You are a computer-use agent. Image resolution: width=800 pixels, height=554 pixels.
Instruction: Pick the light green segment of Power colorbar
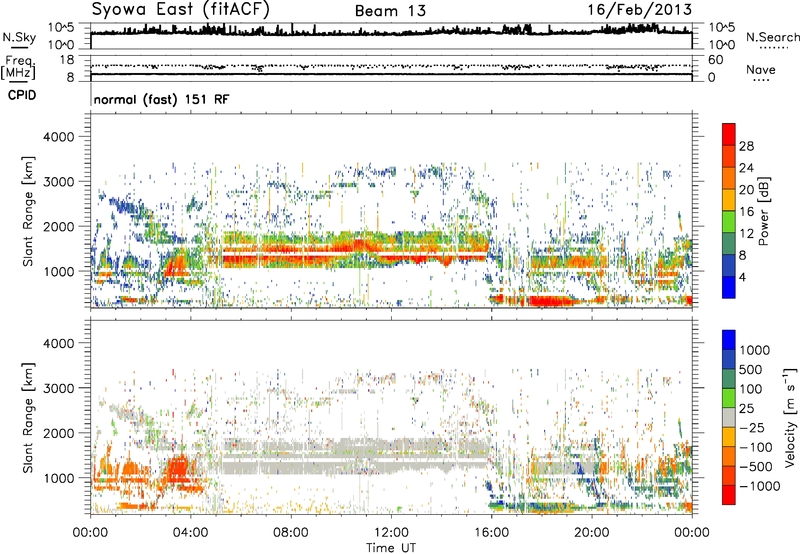[729, 222]
